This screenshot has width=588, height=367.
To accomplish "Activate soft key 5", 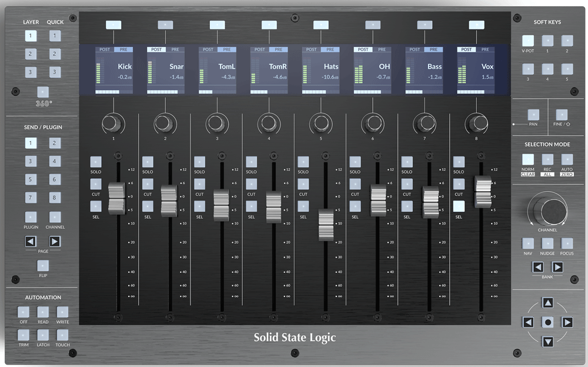I will (x=567, y=69).
